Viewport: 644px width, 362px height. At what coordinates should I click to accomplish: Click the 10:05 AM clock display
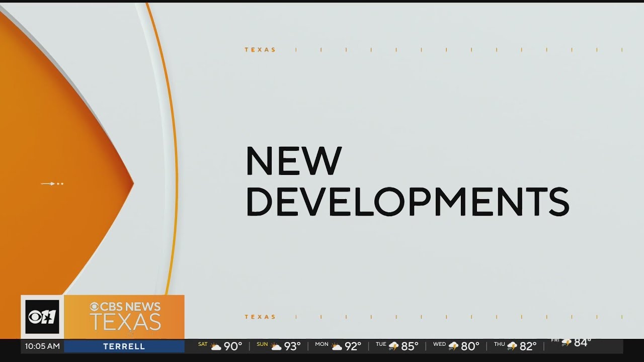tap(42, 346)
